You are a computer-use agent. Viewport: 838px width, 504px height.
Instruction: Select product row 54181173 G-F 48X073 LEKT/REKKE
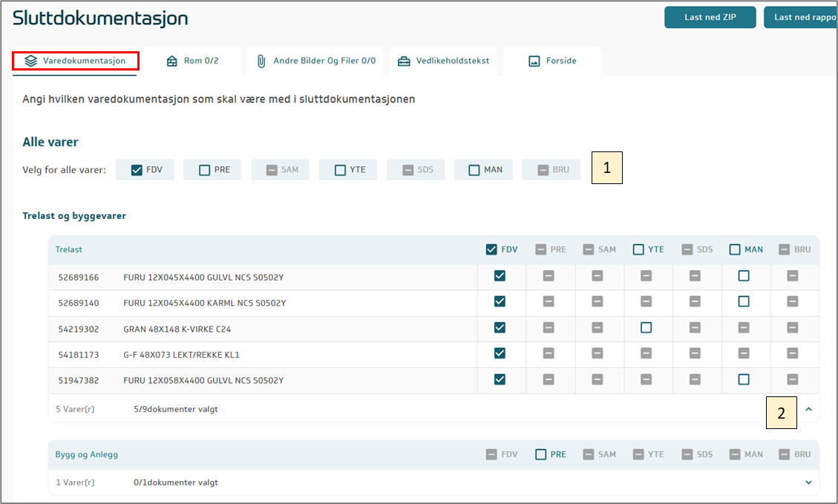coord(181,355)
